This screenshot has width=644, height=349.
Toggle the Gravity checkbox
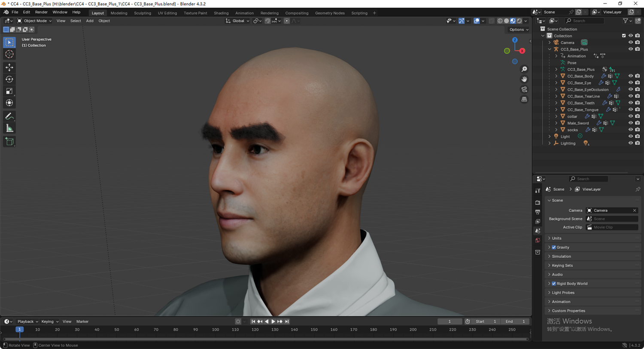click(x=554, y=248)
